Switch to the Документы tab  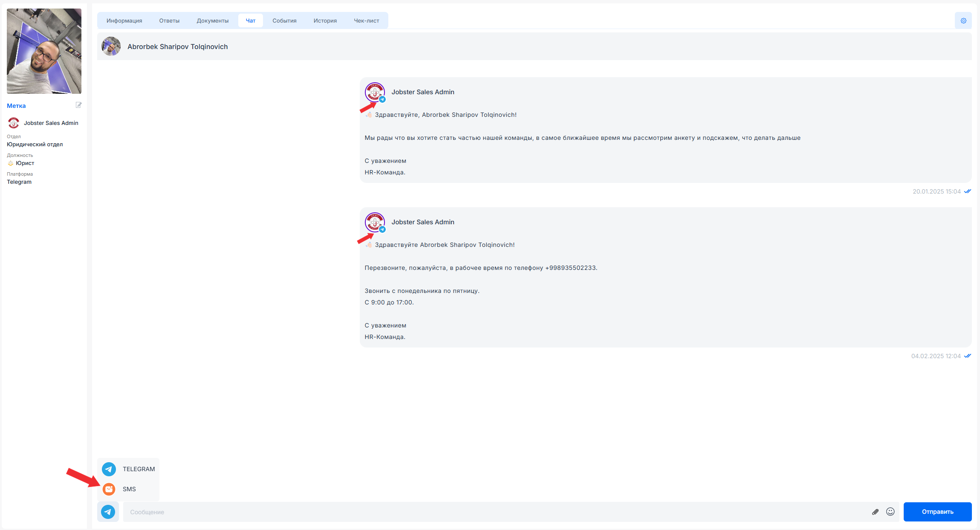click(212, 20)
